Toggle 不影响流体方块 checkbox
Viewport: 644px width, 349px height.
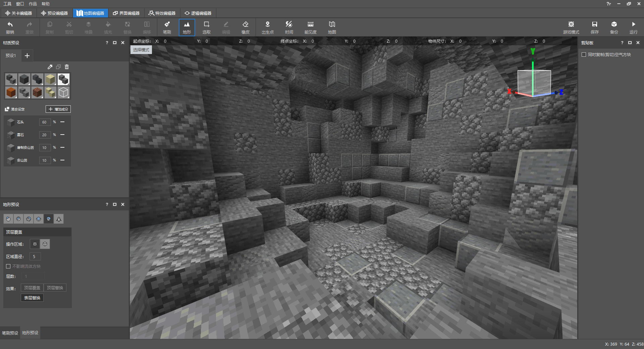click(x=8, y=266)
